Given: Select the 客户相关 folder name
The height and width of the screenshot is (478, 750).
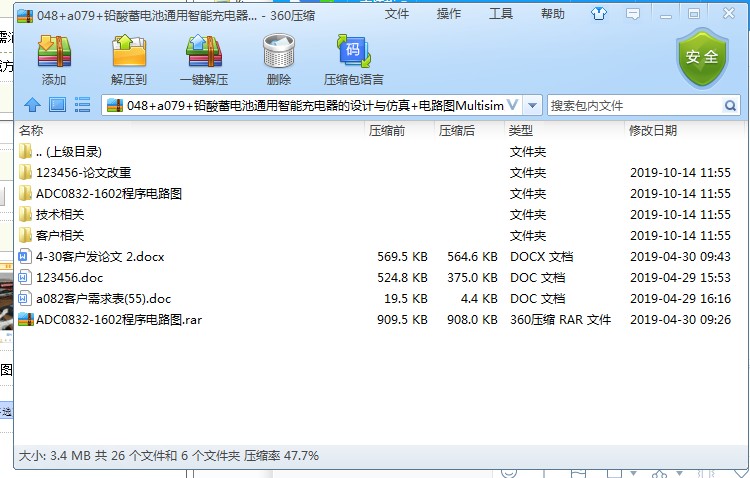Looking at the screenshot, I should pyautogui.click(x=60, y=236).
